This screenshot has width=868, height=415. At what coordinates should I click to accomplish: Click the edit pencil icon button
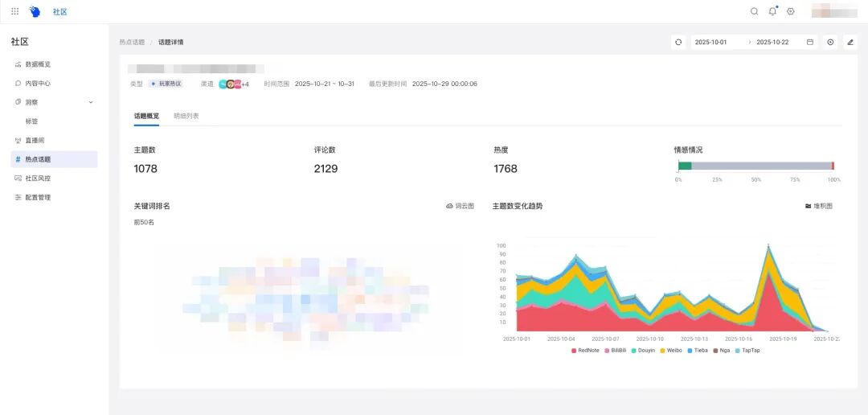[850, 42]
